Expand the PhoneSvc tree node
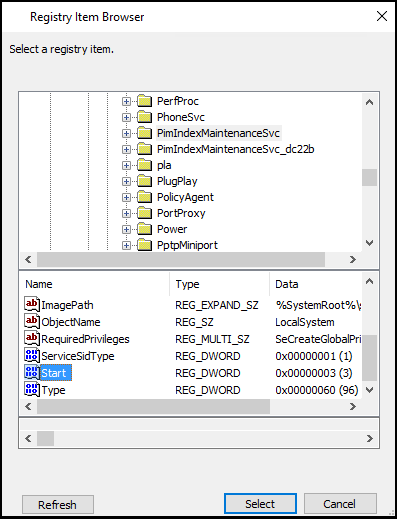Screen dimensions: 397x519 click(x=126, y=117)
